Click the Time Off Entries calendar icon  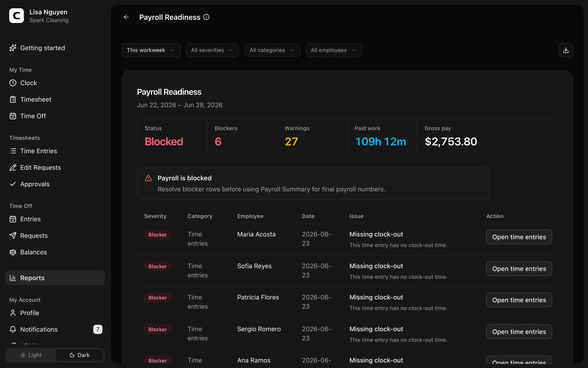13,219
